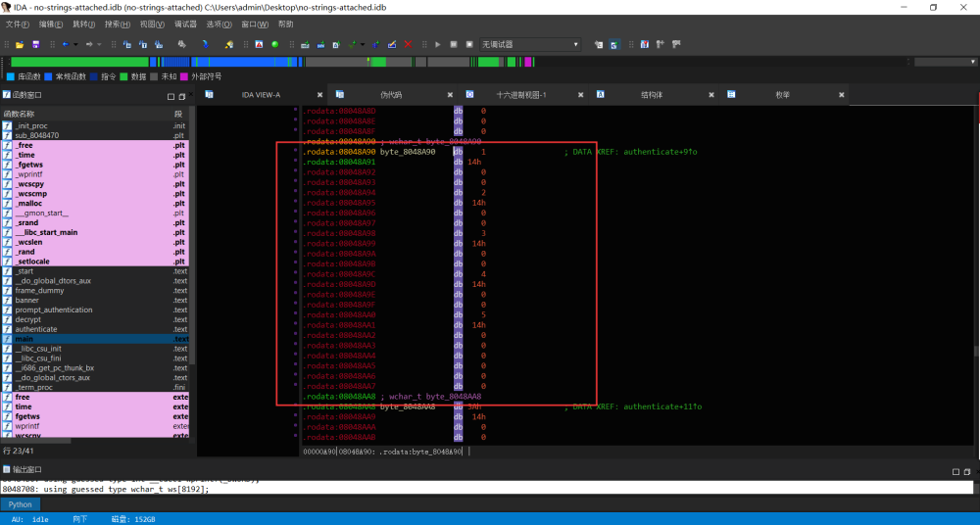Click the grey jump-forward arrow icon
The width and height of the screenshot is (980, 525).
coord(89,44)
